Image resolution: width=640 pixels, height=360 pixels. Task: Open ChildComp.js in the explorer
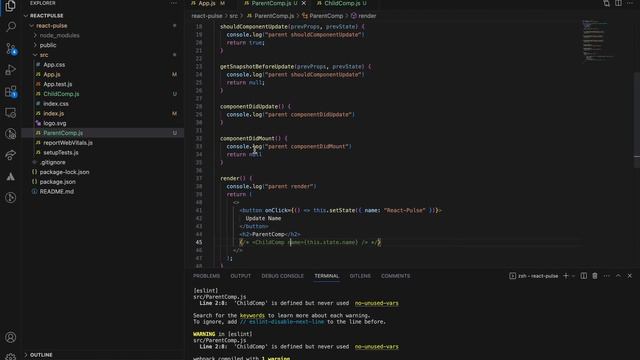click(61, 94)
